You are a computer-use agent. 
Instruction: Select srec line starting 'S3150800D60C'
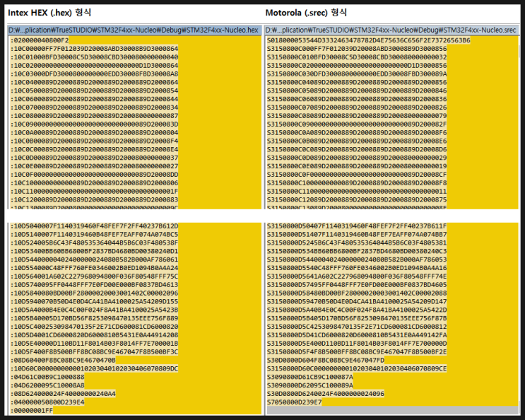tap(357, 368)
